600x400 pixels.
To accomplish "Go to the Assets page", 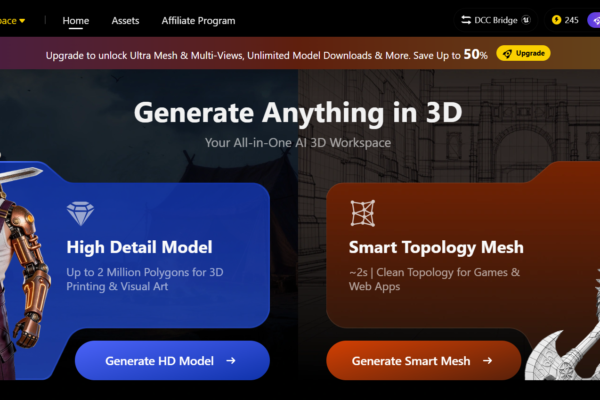I will (126, 21).
